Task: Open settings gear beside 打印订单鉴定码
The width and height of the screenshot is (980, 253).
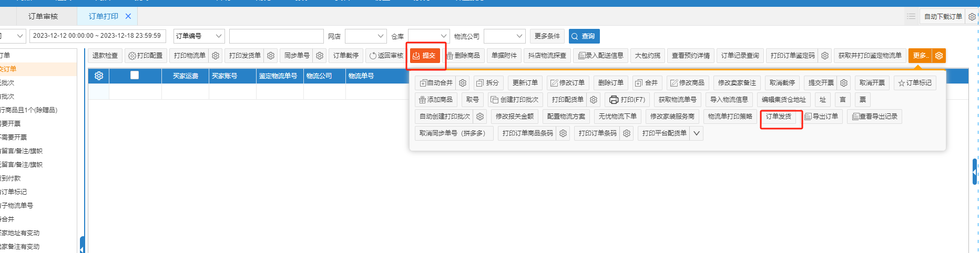Action: pos(825,56)
